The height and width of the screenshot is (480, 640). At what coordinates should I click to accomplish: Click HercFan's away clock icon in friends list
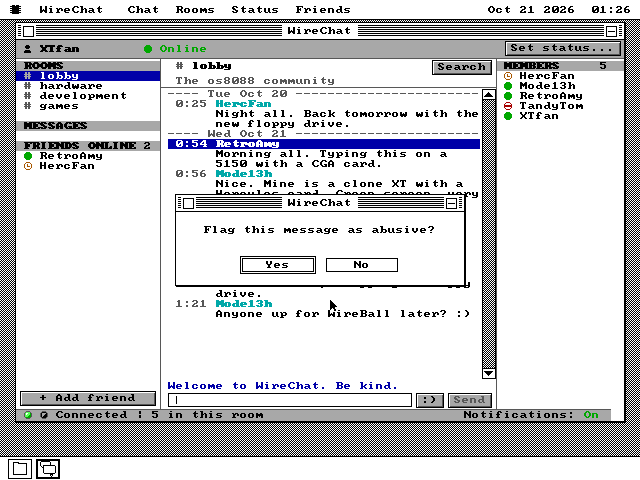point(28,166)
